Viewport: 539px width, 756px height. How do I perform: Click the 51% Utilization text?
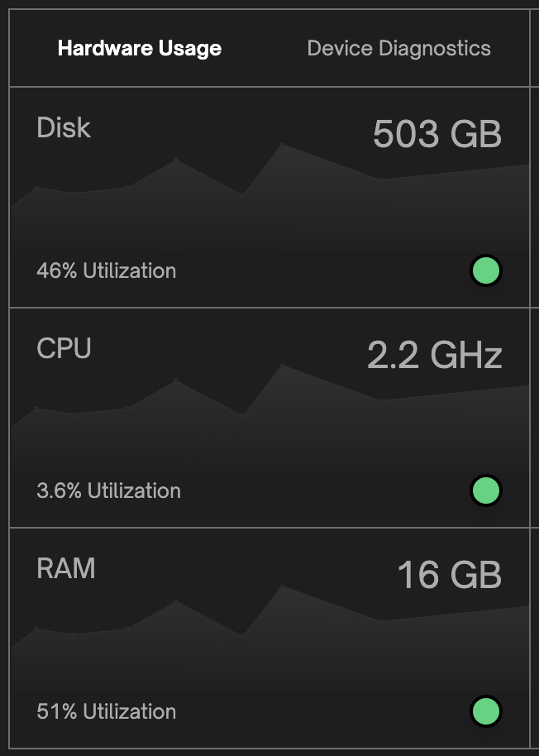coord(107,711)
